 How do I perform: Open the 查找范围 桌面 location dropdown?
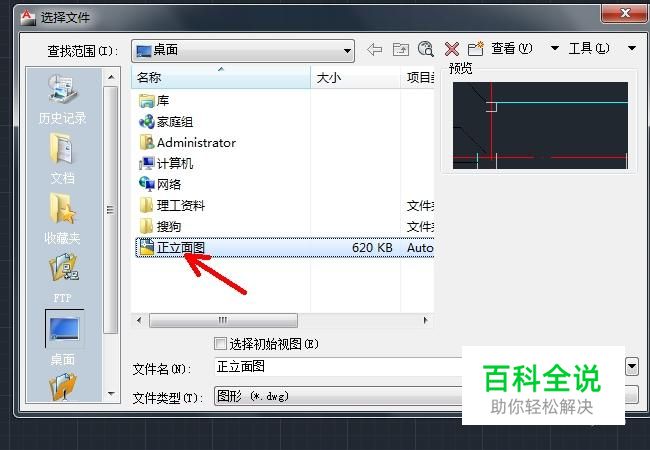(243, 51)
